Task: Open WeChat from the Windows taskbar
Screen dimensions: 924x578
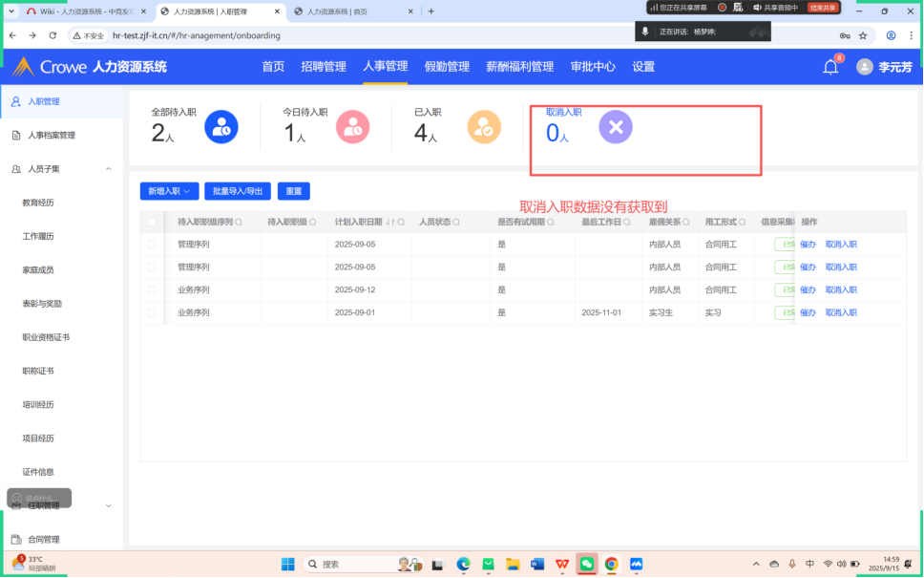Action: (587, 564)
